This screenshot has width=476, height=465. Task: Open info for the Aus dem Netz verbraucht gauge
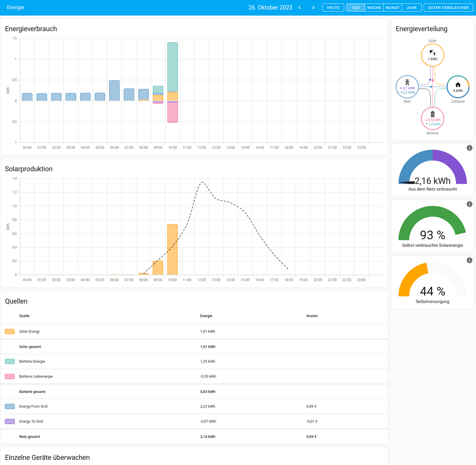[469, 148]
